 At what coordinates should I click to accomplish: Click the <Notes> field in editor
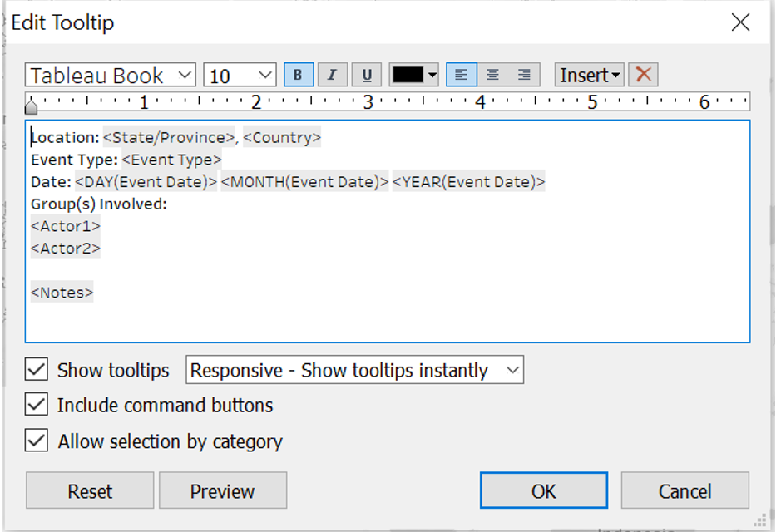[x=62, y=293]
